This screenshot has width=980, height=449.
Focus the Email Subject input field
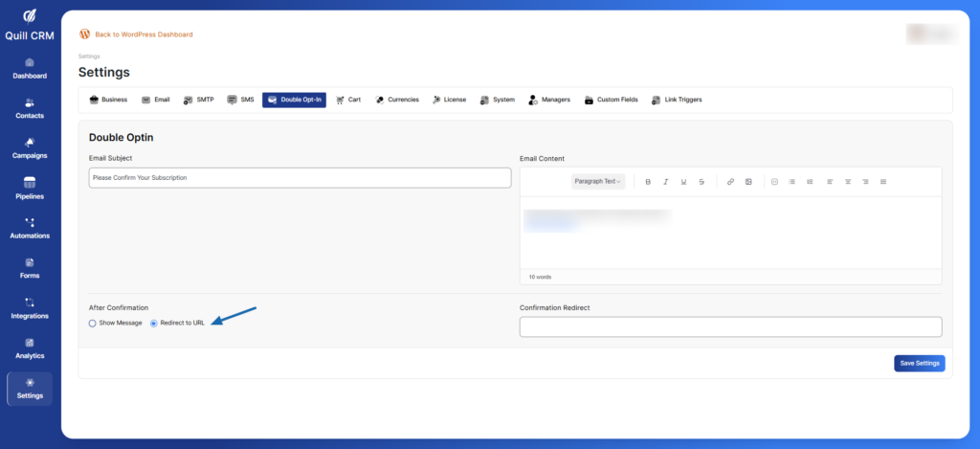click(x=300, y=178)
